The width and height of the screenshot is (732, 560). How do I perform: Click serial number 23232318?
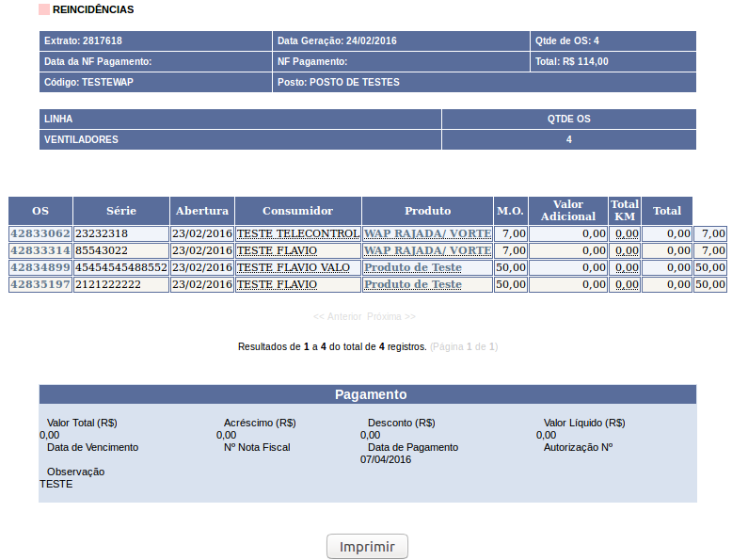[102, 233]
